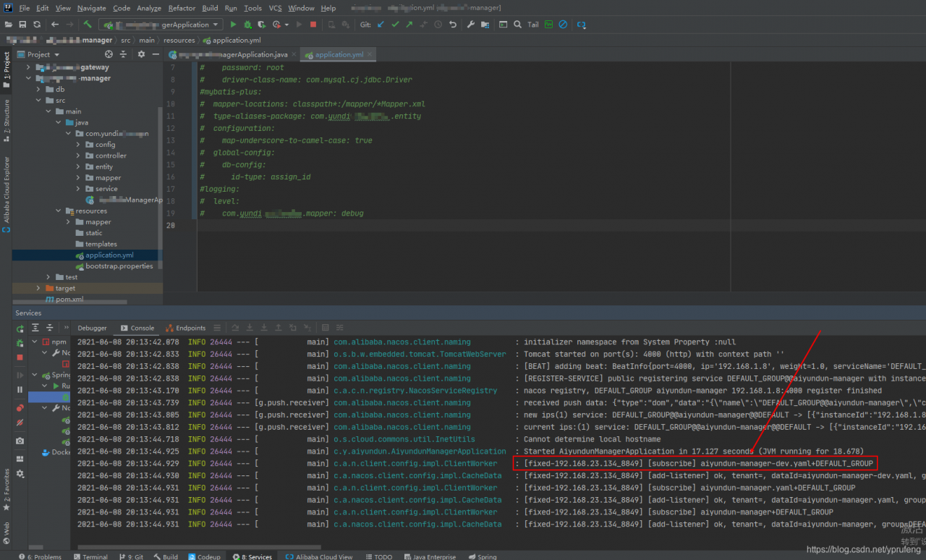Click the View Breakpoints red circles icon
Screen dimensions: 926x560
tap(20, 408)
